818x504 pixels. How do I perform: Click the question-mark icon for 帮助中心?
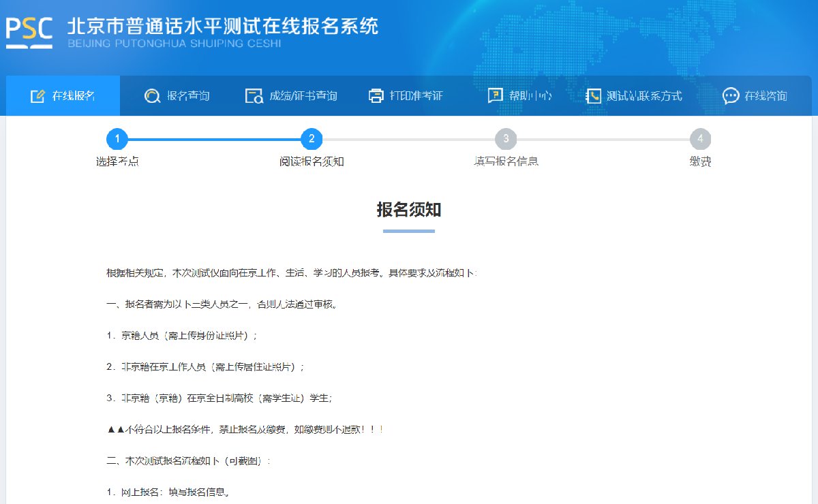coord(496,96)
